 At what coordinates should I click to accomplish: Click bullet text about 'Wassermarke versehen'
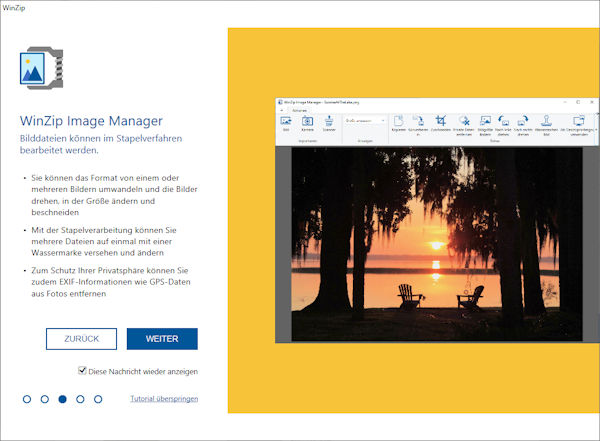click(x=104, y=242)
